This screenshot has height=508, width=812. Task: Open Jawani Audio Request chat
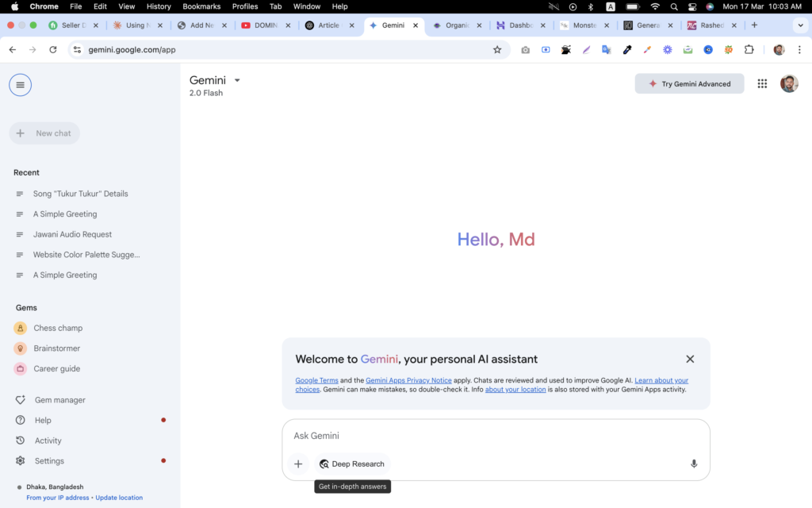[72, 234]
